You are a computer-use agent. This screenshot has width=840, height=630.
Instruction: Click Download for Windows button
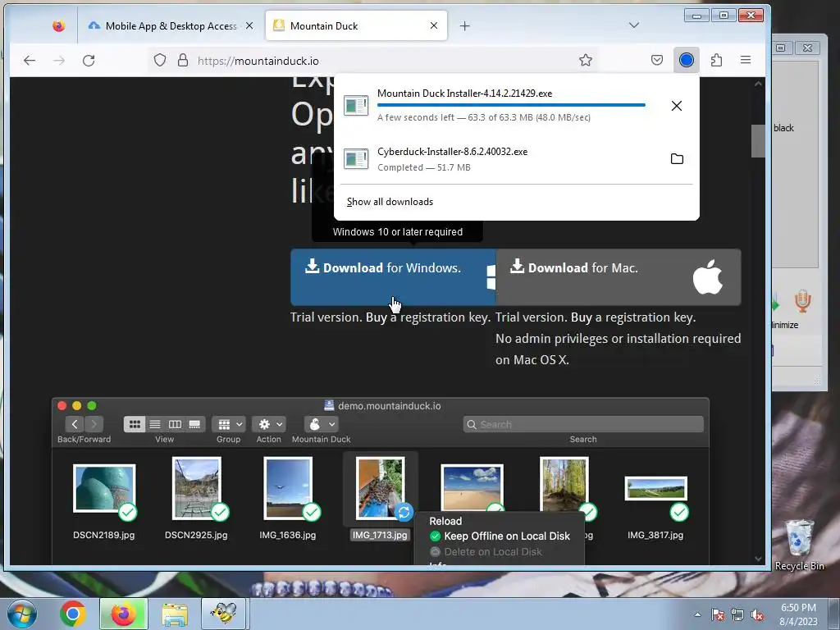(x=393, y=277)
